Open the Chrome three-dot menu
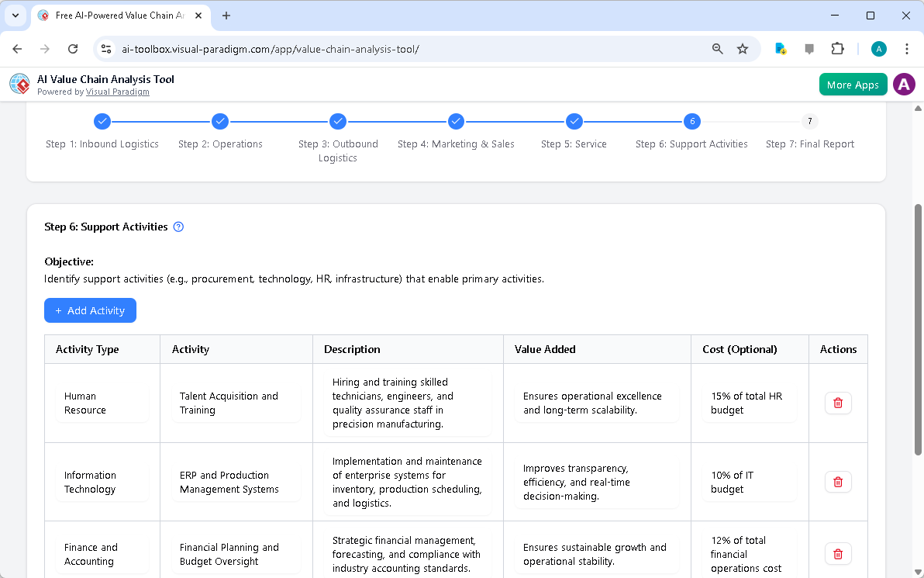Viewport: 924px width, 578px height. coord(907,48)
